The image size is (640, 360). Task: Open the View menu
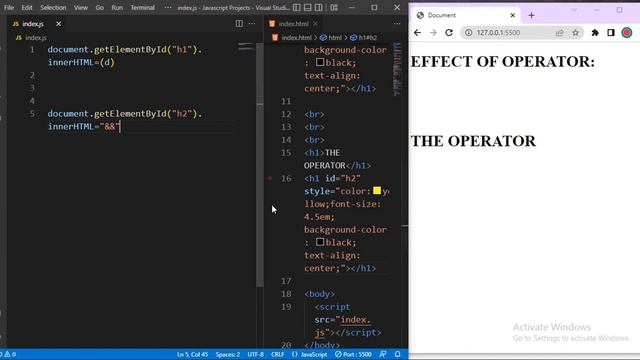(81, 7)
